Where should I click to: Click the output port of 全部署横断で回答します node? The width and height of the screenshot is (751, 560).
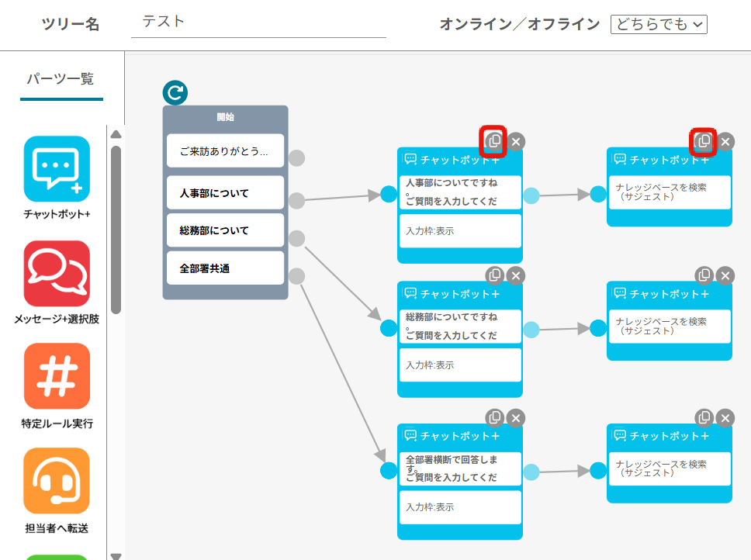(531, 472)
